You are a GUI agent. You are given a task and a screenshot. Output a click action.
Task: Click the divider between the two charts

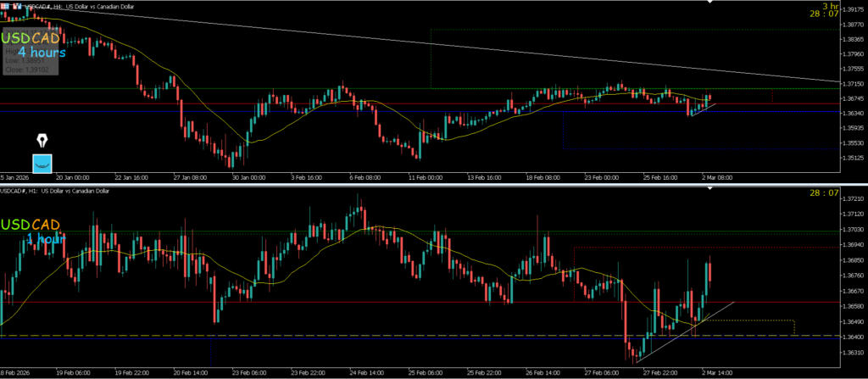(424, 183)
